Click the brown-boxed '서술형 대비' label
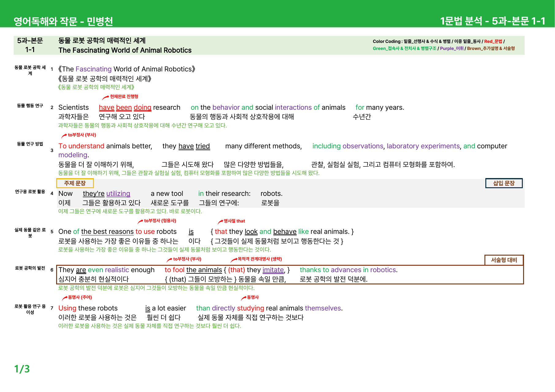This screenshot has height=392, width=555. tap(504, 260)
